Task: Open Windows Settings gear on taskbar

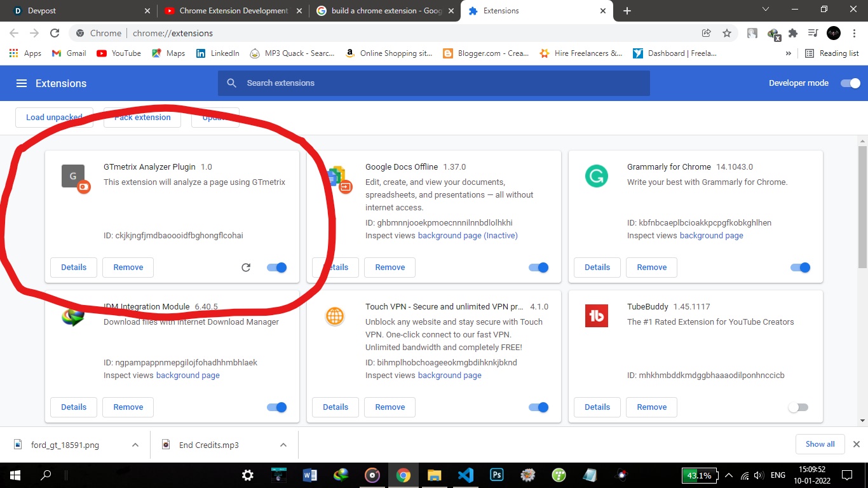Action: pyautogui.click(x=248, y=475)
